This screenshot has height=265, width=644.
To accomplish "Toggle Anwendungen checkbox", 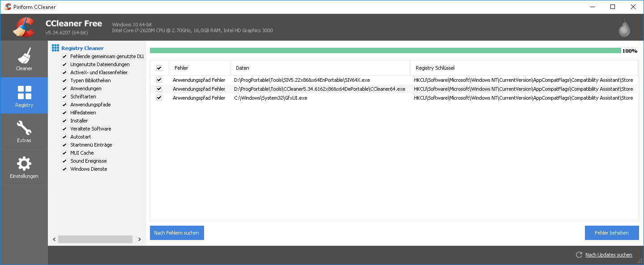I will pyautogui.click(x=64, y=89).
